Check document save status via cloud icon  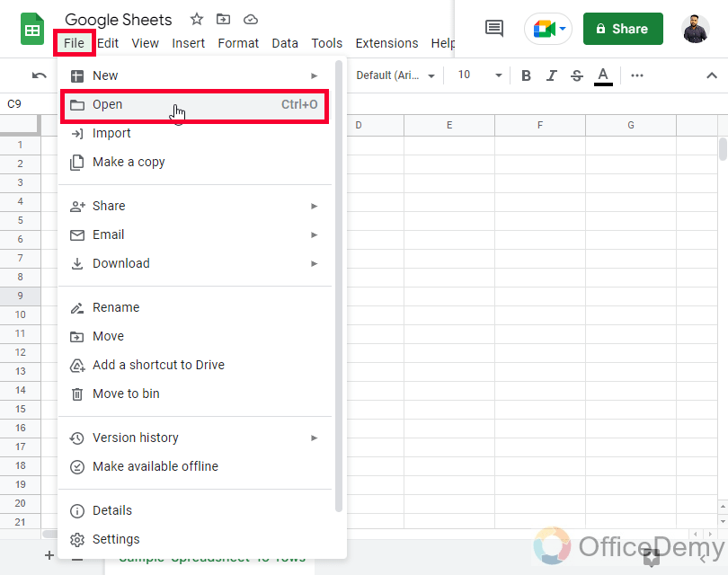pyautogui.click(x=250, y=18)
